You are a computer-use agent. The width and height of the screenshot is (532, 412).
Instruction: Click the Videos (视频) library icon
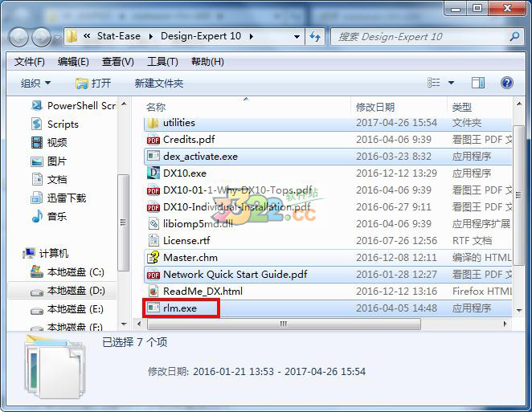[37, 143]
